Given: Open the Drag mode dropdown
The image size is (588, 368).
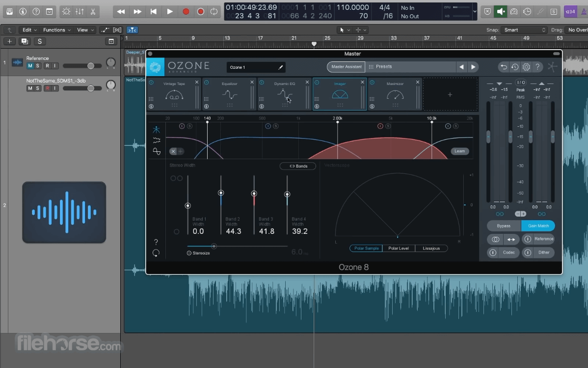Looking at the screenshot, I should pos(577,29).
